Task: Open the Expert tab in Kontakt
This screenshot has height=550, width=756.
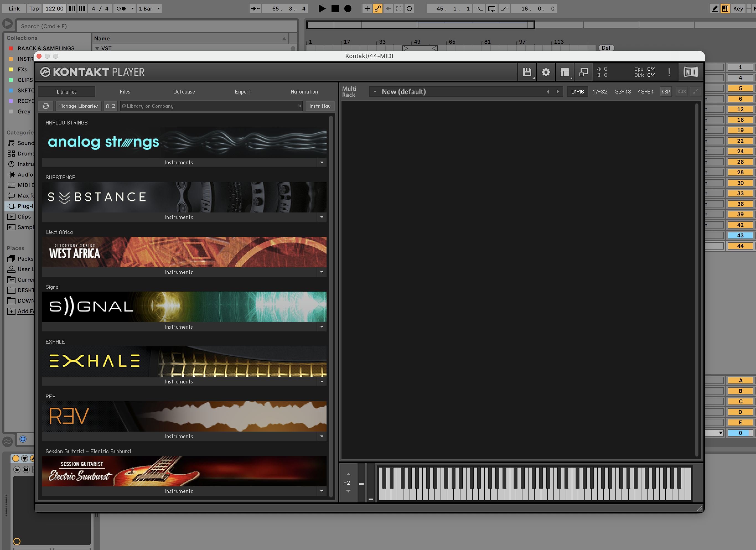Action: coord(242,91)
